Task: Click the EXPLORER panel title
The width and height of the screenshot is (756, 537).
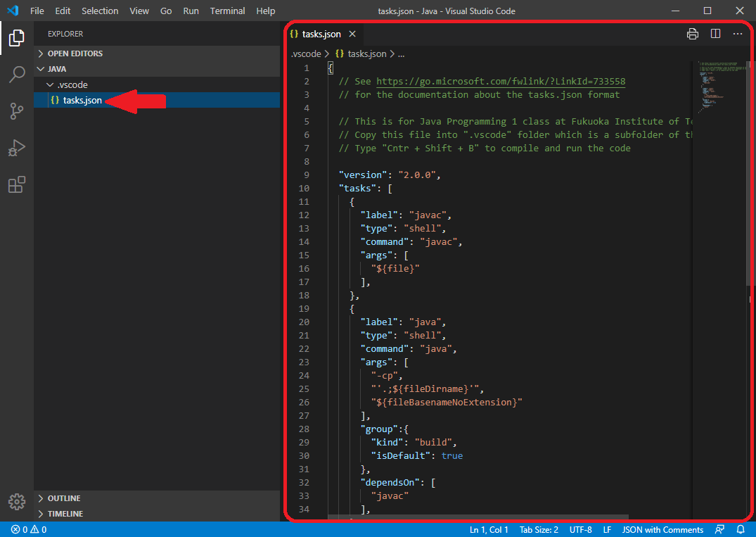Action: [65, 34]
